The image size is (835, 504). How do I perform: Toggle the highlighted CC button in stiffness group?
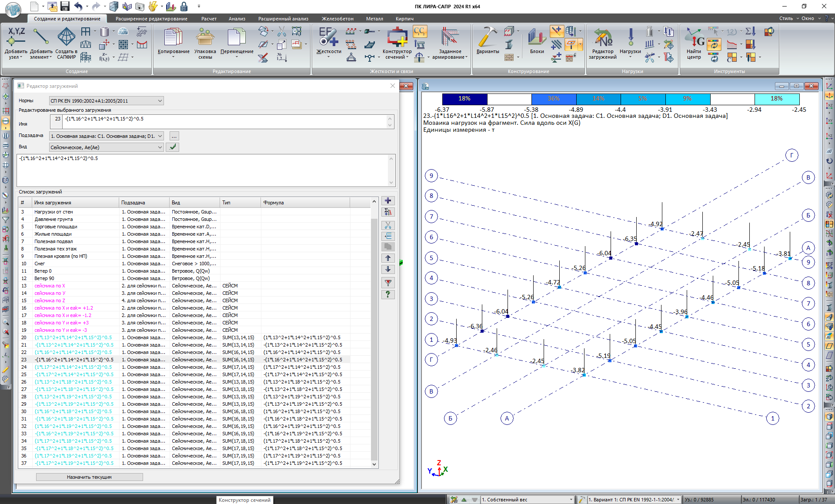(x=419, y=31)
